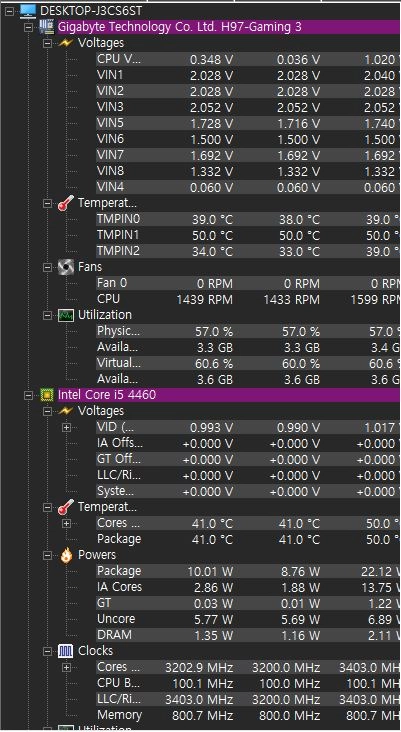Select the VIN3 row label
This screenshot has height=732, width=401.
click(x=110, y=107)
